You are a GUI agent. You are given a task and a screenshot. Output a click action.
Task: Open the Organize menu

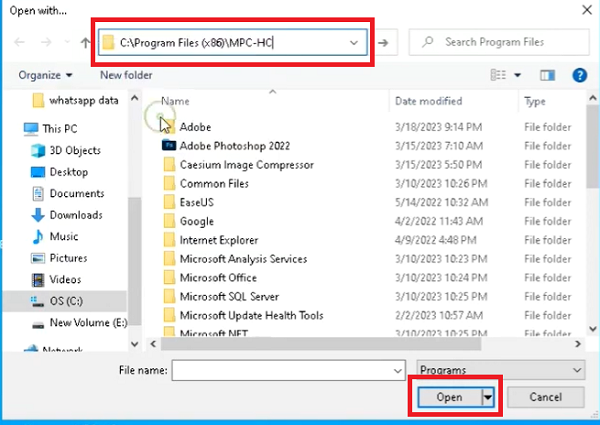pyautogui.click(x=45, y=75)
